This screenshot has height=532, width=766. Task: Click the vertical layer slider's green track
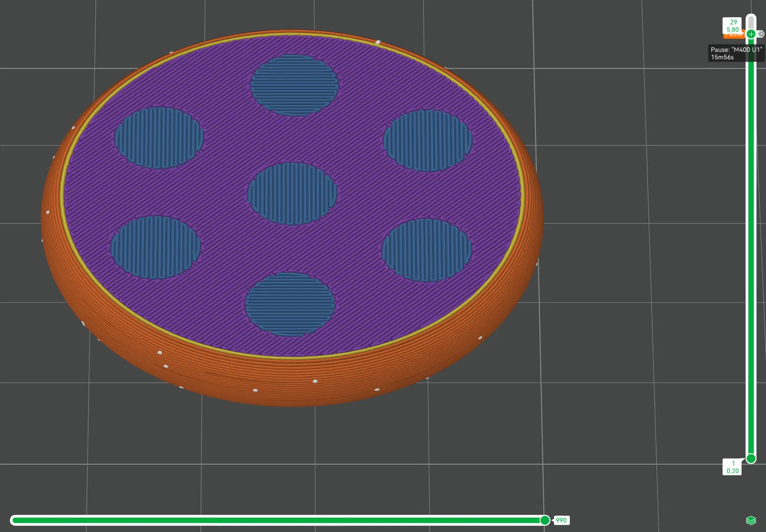click(x=751, y=246)
